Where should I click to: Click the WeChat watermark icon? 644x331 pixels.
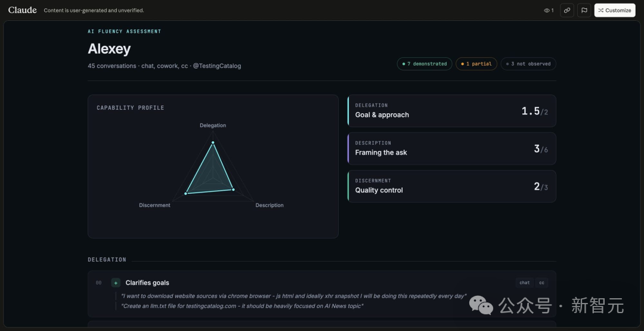click(x=481, y=305)
